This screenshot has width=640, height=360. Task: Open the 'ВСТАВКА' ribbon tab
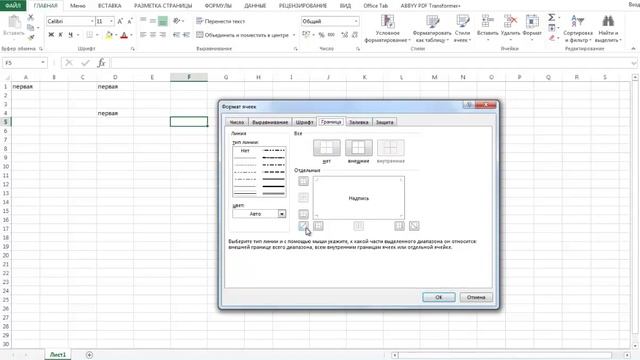110,6
